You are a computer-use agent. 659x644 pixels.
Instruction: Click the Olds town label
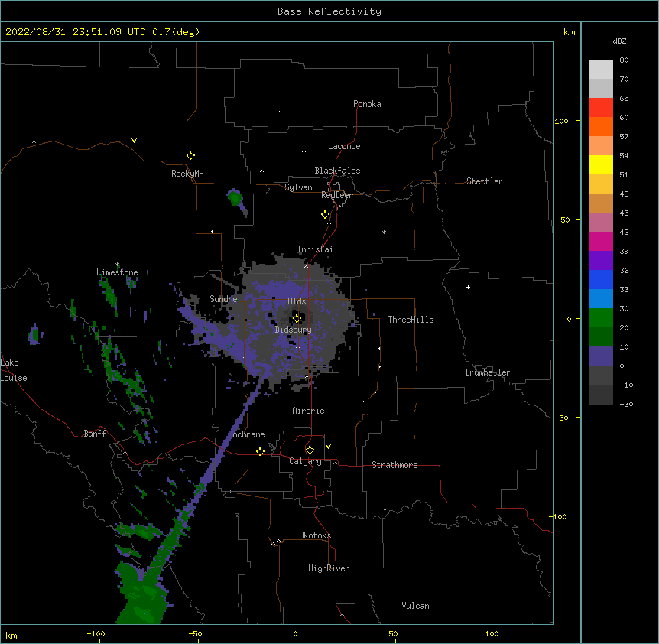pyautogui.click(x=297, y=301)
